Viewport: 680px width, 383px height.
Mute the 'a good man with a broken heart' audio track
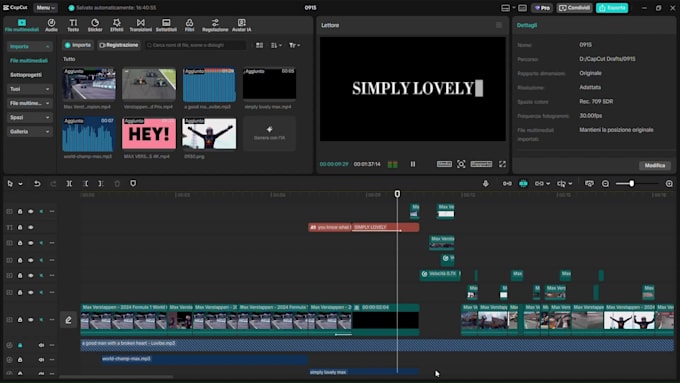pos(41,345)
